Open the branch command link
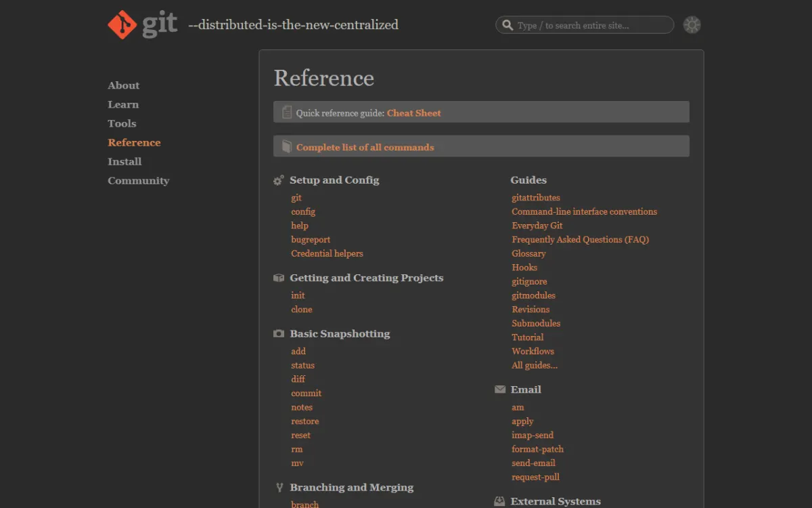 305,504
